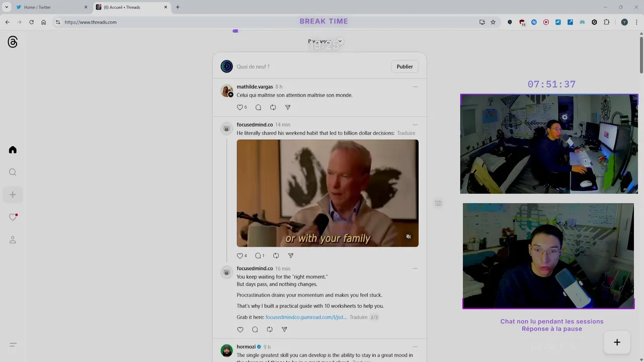This screenshot has width=644, height=362.
Task: Translate the billion dollar decisions post
Action: pyautogui.click(x=406, y=133)
